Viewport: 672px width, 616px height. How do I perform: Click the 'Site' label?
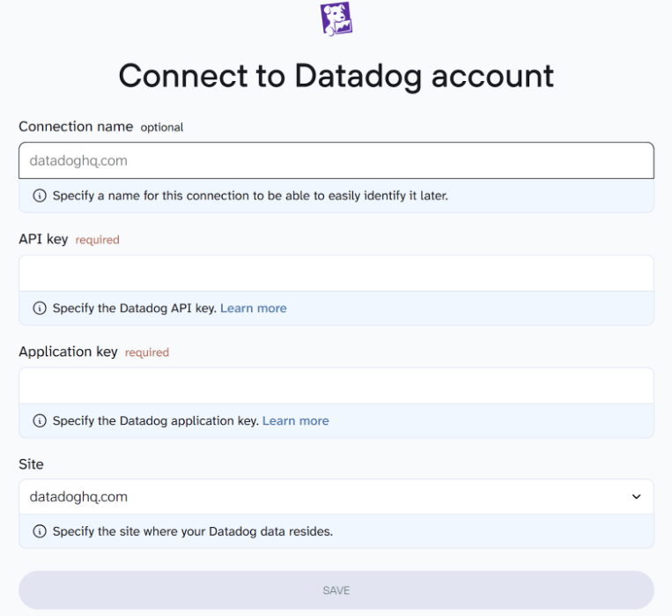(31, 464)
